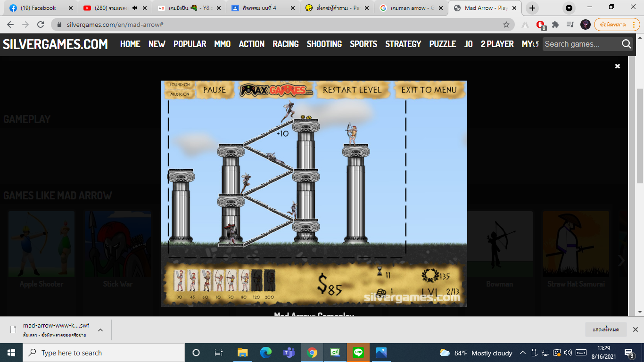The image size is (644, 362).
Task: Show hidden system tray icons
Action: [x=522, y=353]
